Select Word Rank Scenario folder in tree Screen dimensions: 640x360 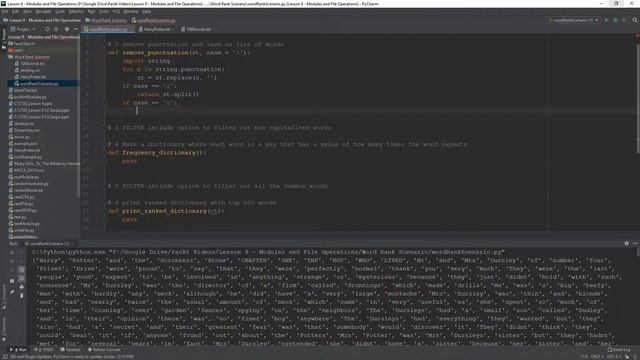(x=32, y=57)
